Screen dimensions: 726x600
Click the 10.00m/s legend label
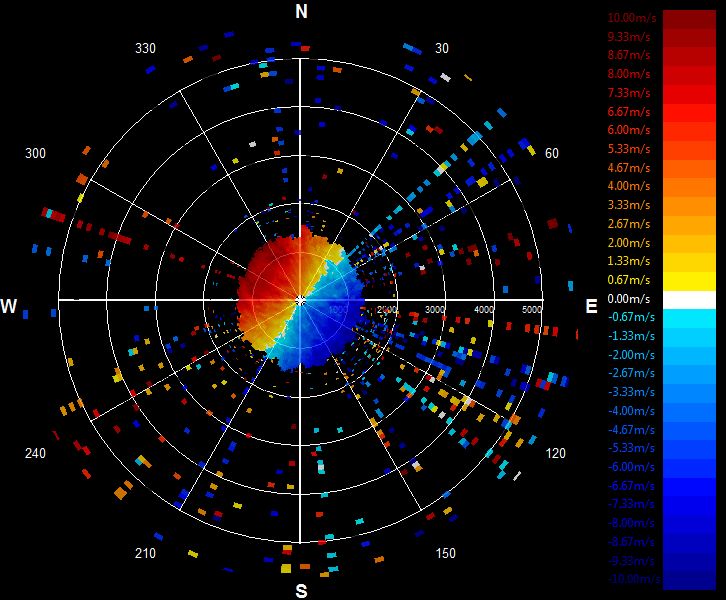632,18
